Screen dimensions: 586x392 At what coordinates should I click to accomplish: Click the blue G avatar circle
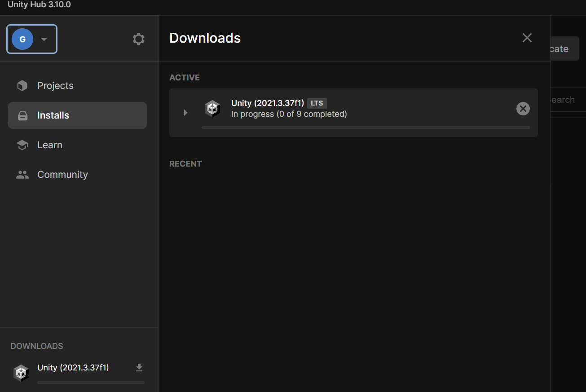[x=22, y=39]
